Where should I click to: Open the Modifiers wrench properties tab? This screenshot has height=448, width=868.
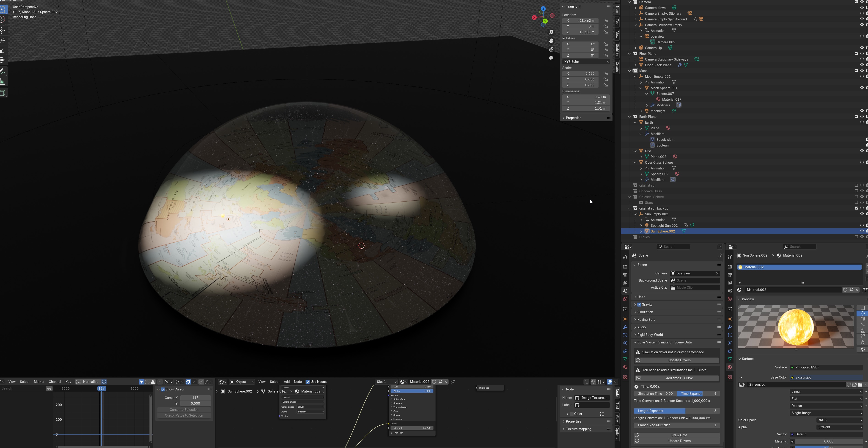[x=625, y=327]
